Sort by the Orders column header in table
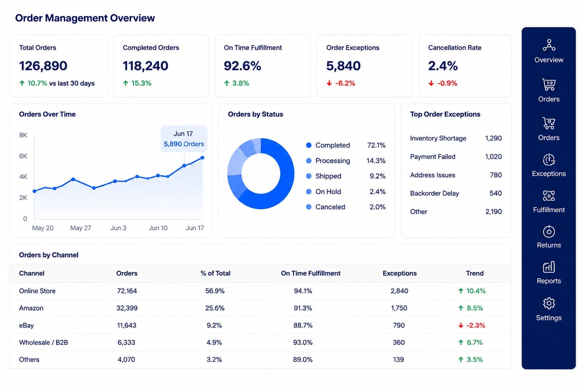Image resolution: width=585 pixels, height=392 pixels. click(x=127, y=273)
